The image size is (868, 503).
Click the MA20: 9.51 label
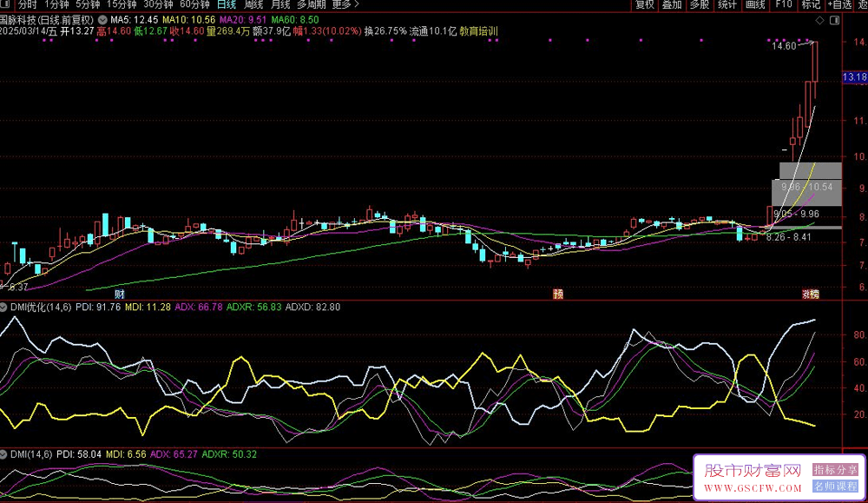point(243,20)
